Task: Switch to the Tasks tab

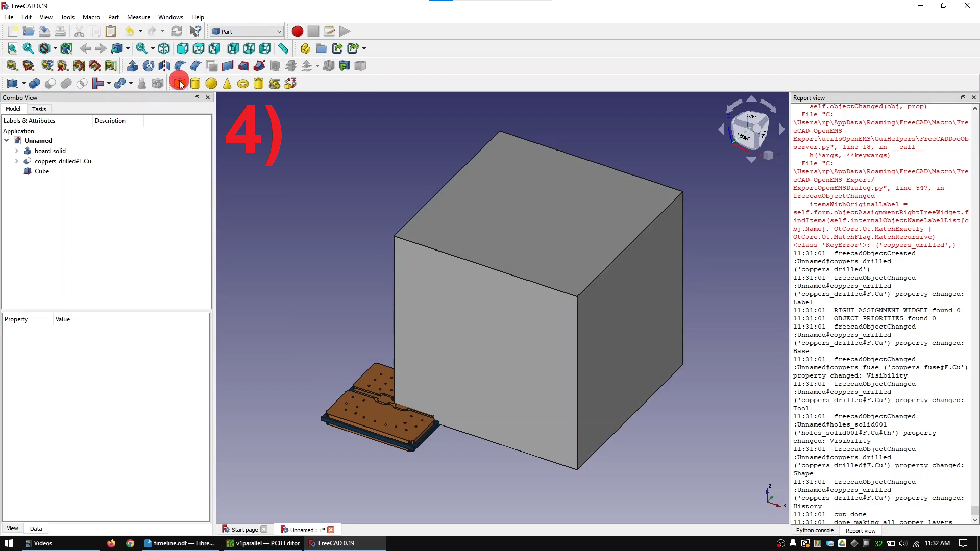Action: pos(39,109)
